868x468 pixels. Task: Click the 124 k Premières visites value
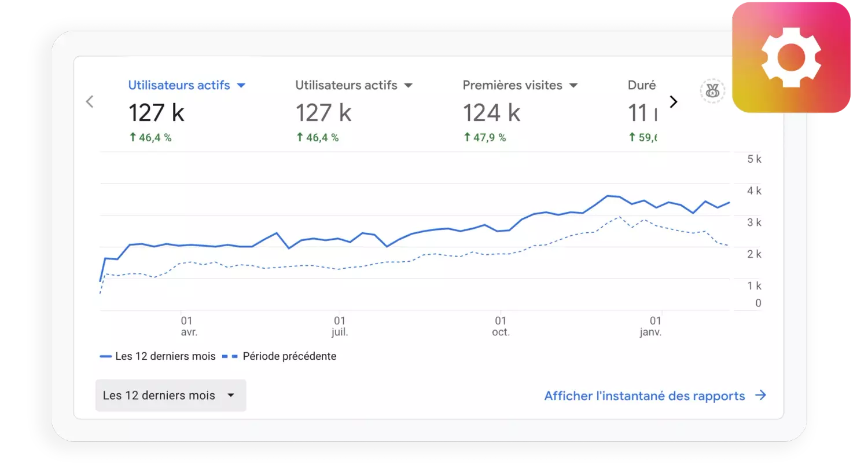point(491,112)
